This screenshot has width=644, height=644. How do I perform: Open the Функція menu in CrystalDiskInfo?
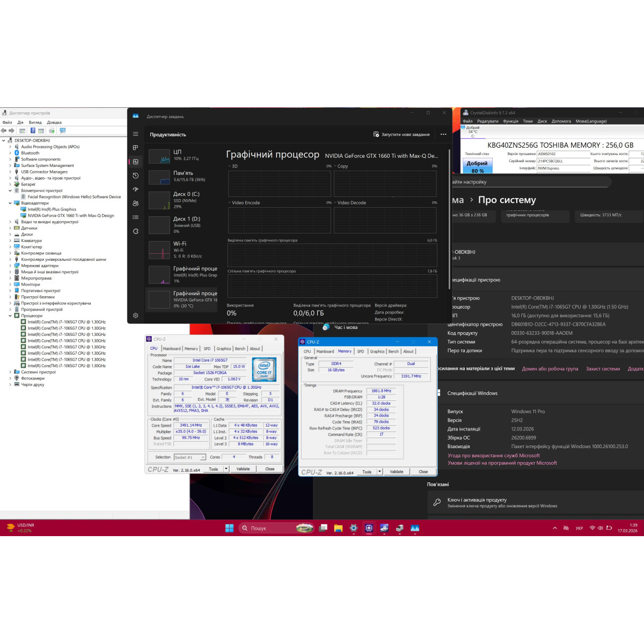pos(510,121)
